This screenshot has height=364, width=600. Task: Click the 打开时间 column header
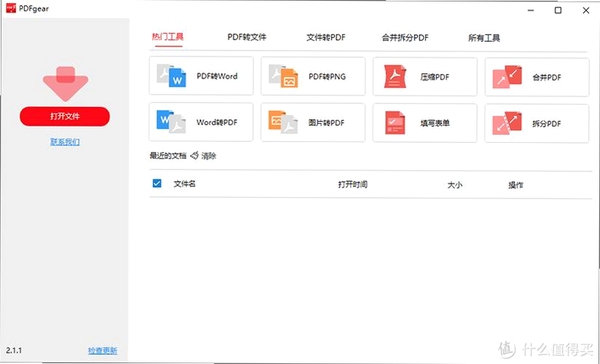pos(352,184)
